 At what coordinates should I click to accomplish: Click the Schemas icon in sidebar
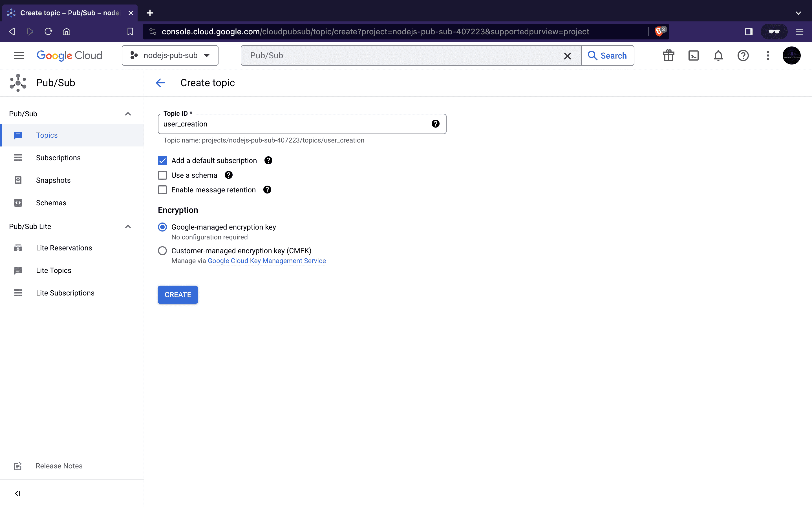pos(18,203)
